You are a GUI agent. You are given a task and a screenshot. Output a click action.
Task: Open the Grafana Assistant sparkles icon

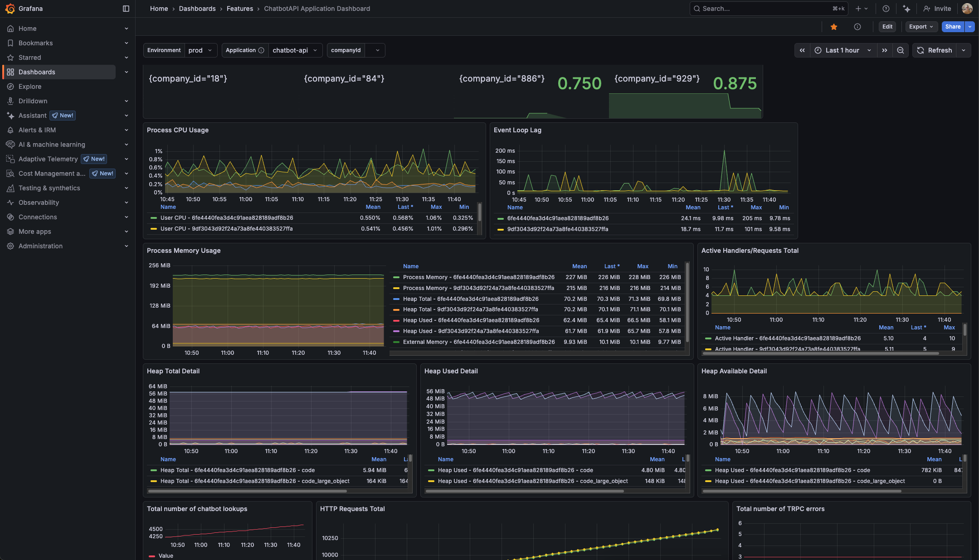tap(906, 9)
